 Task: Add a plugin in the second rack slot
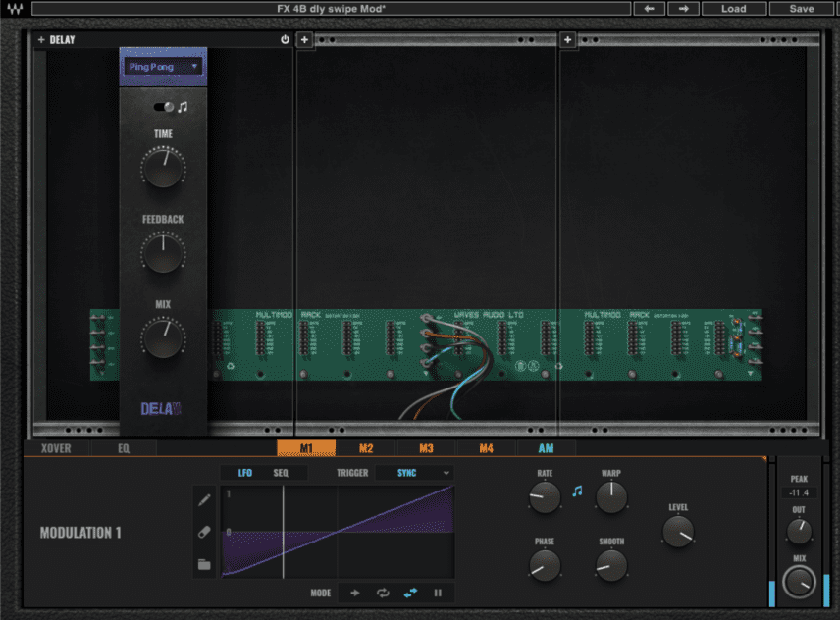tap(304, 39)
